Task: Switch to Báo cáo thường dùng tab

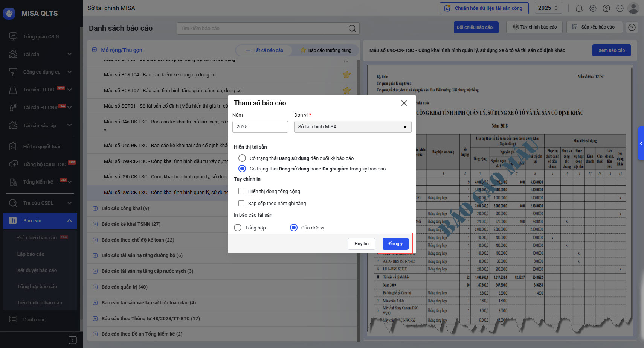Action: (326, 50)
